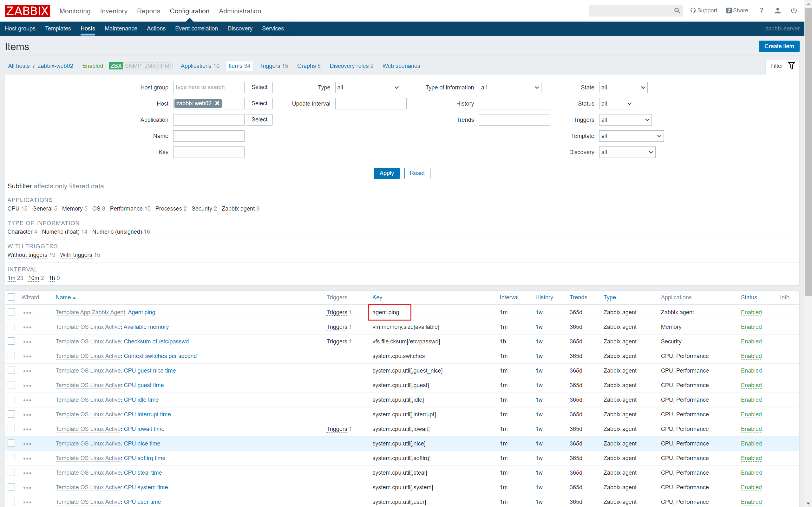
Task: Open wizard menu for CPU nice time
Action: (x=27, y=444)
